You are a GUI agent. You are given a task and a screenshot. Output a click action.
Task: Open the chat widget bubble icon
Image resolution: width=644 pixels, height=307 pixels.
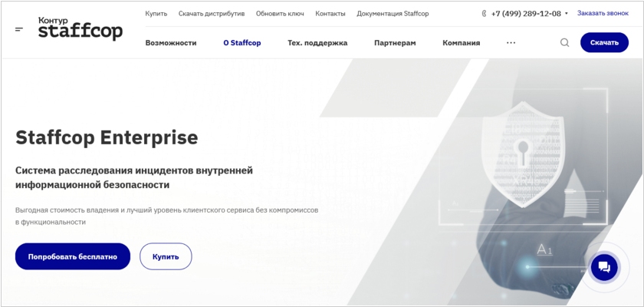point(604,267)
